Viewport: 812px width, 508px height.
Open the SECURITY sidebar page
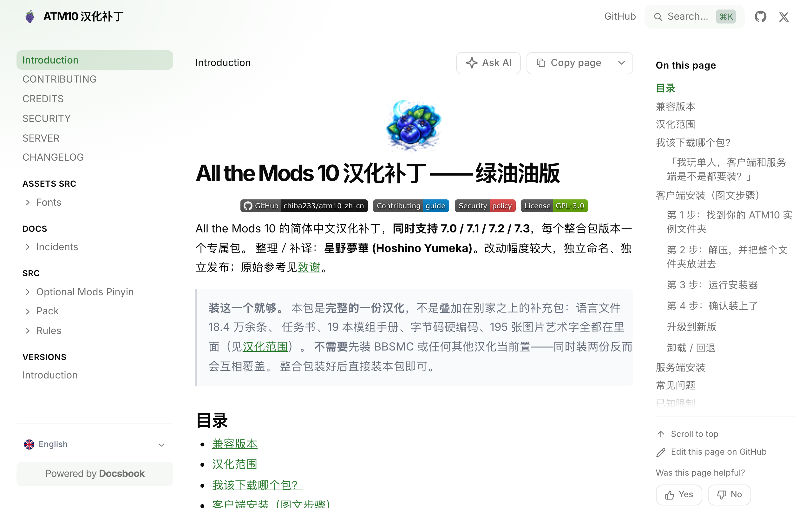coord(47,119)
